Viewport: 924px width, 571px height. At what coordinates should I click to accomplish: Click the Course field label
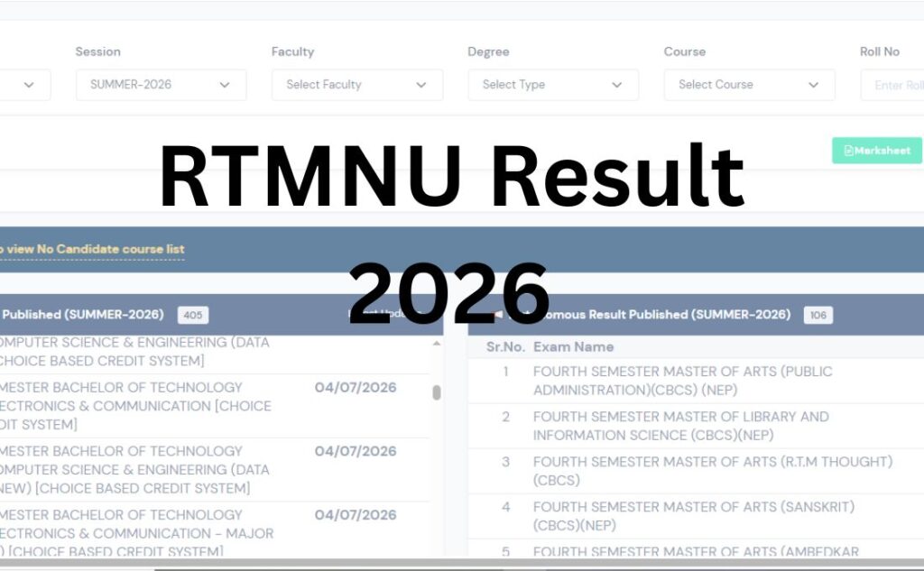[x=685, y=51]
